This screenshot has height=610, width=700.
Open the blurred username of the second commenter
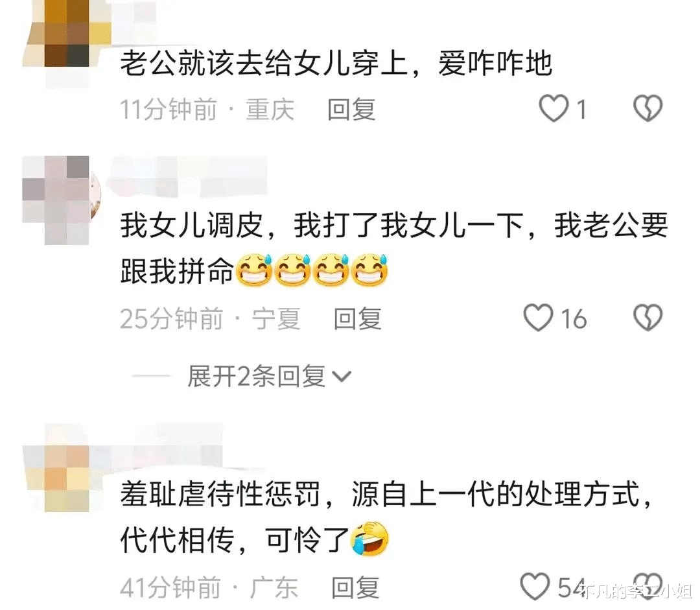189,176
